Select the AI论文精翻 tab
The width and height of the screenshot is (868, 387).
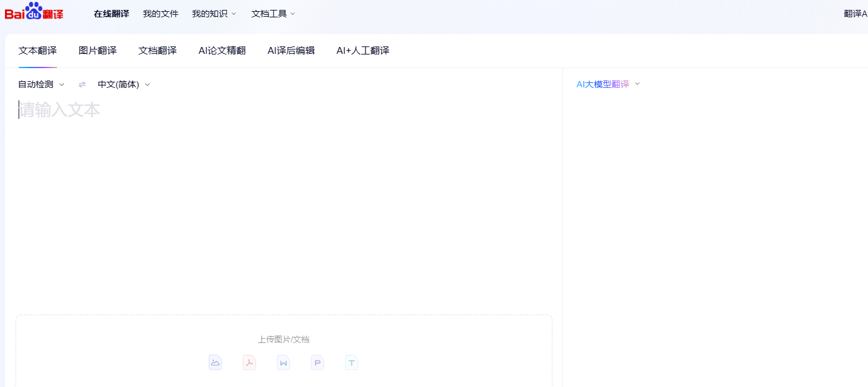[x=222, y=51]
